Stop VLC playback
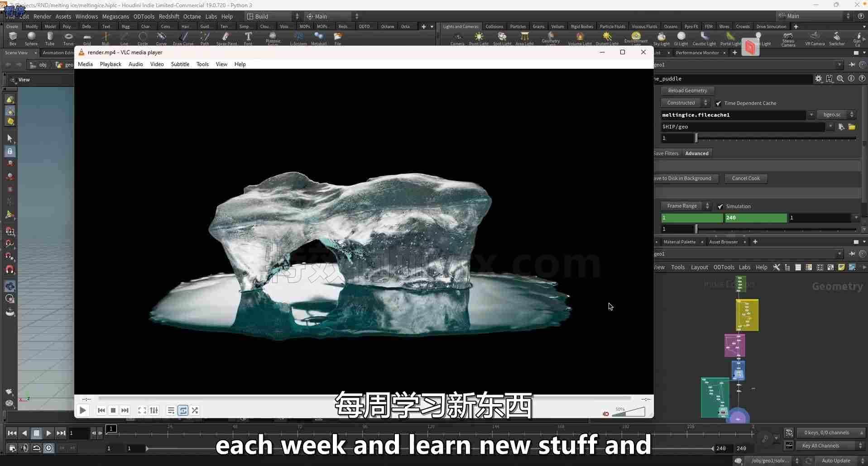 tap(113, 410)
